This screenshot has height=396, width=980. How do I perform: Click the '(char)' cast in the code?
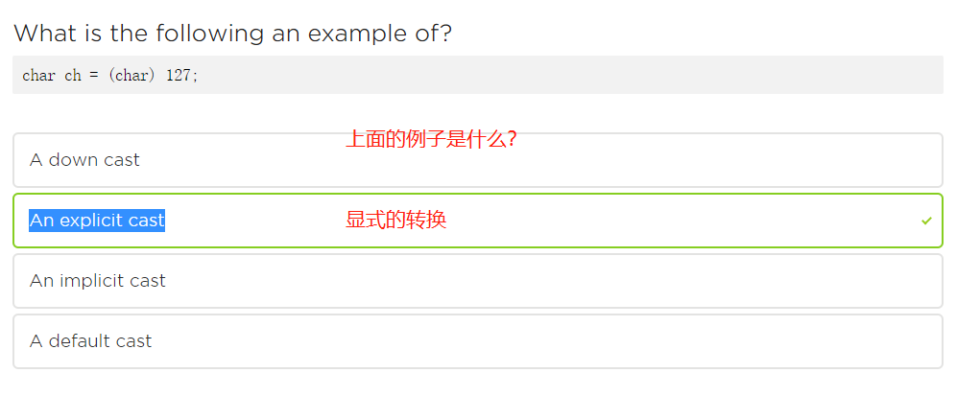[x=131, y=76]
